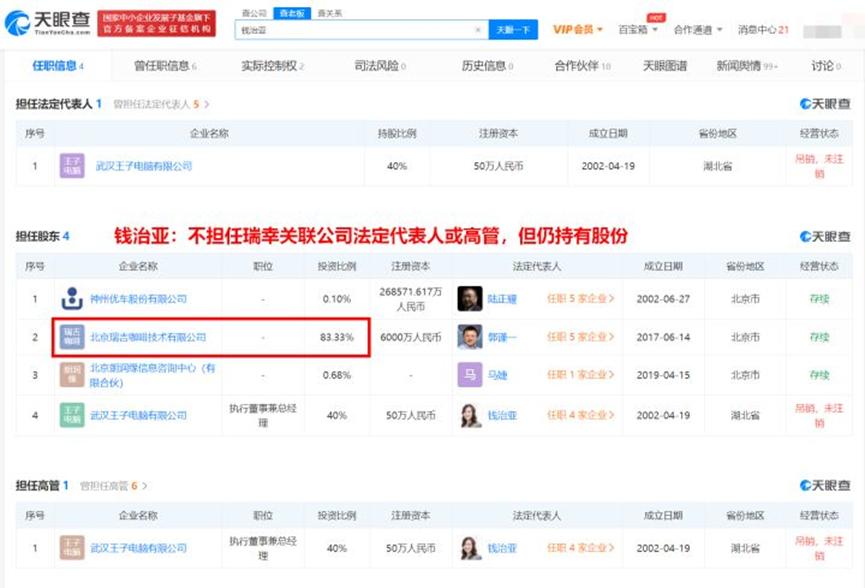Focus the search input containing 钱治亚
The width and height of the screenshot is (865, 588).
coord(356,30)
